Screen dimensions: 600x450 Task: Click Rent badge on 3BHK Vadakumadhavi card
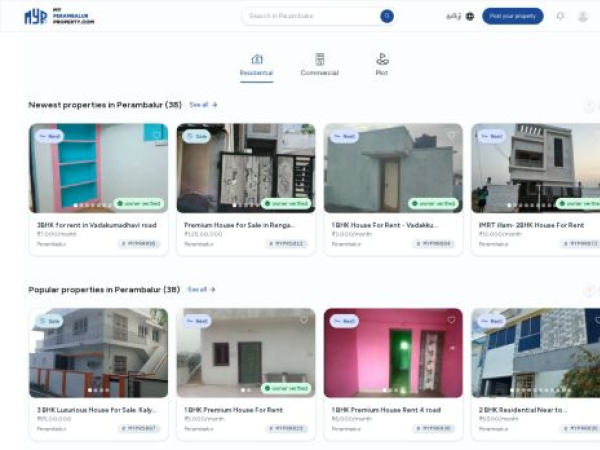(50, 136)
